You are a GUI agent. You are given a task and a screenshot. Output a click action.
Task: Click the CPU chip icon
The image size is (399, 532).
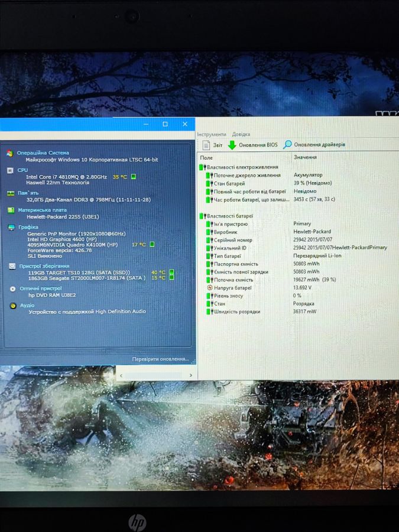coord(10,170)
